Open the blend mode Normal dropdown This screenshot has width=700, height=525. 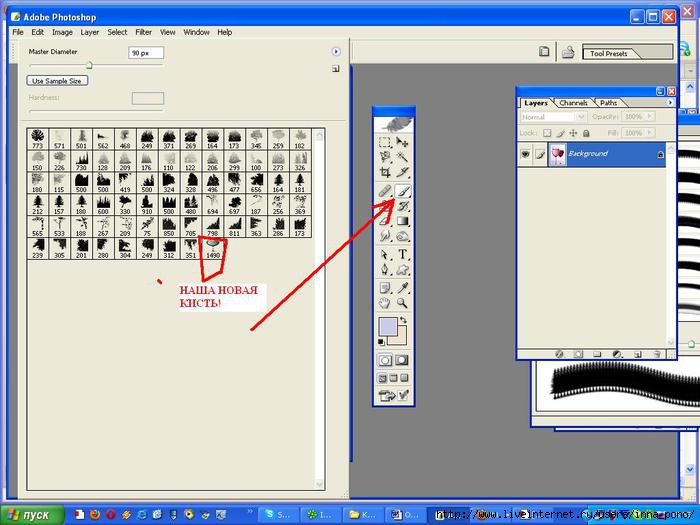tap(553, 117)
